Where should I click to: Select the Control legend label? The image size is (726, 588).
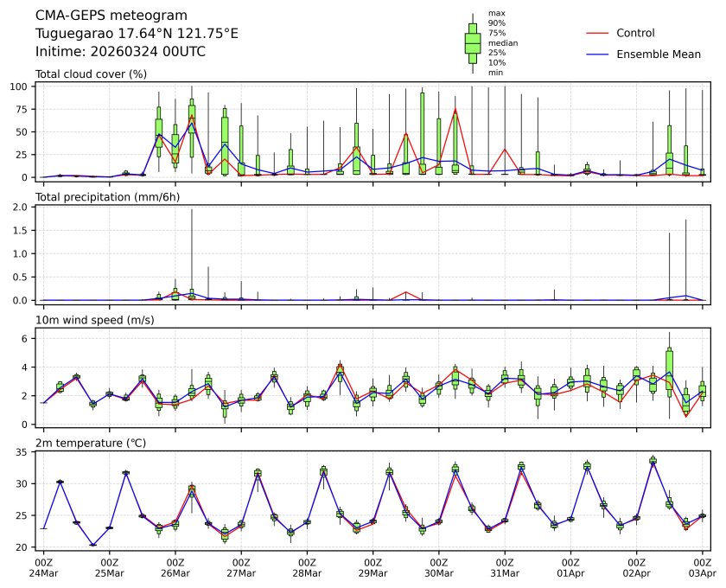point(635,34)
